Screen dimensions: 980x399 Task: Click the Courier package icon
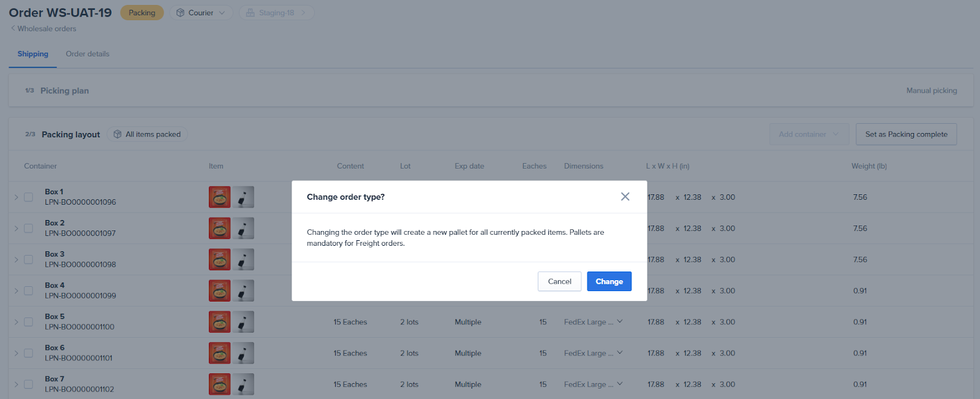[x=180, y=13]
